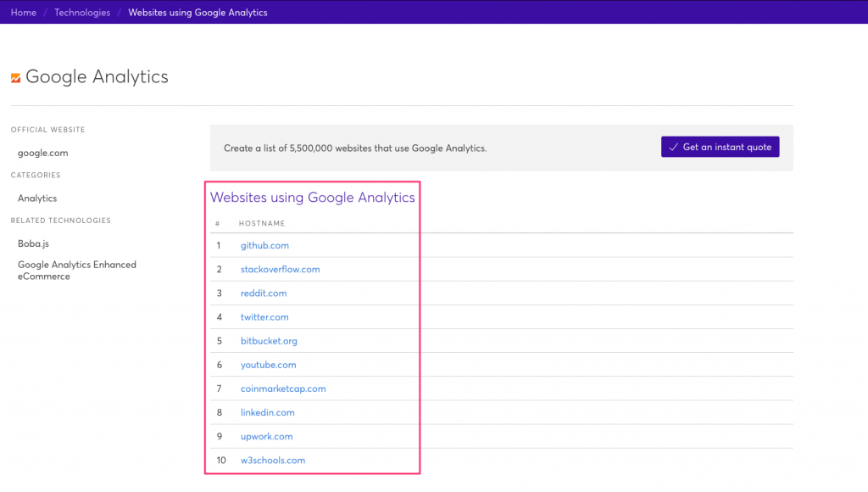Screen dimensions: 868x492
Task: Click the RELATED TECHNOLOGIES label
Action: [x=61, y=221]
